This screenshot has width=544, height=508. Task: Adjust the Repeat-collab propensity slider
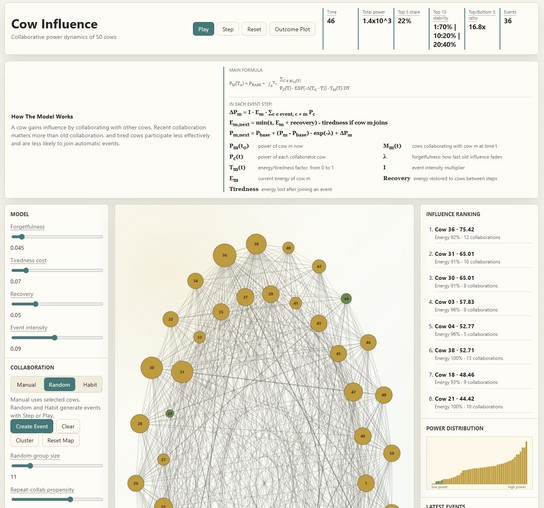point(57,499)
